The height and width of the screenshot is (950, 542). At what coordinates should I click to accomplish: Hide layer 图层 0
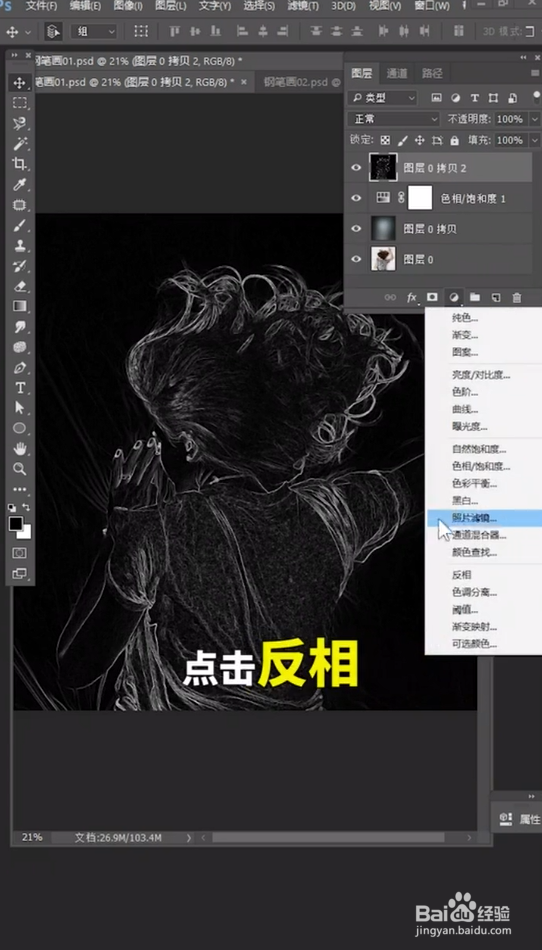pyautogui.click(x=356, y=259)
